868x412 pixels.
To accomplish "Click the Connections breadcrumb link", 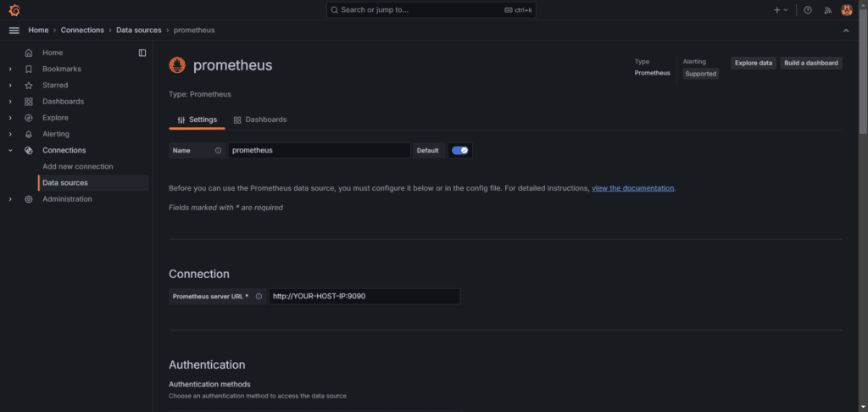I will (x=82, y=31).
